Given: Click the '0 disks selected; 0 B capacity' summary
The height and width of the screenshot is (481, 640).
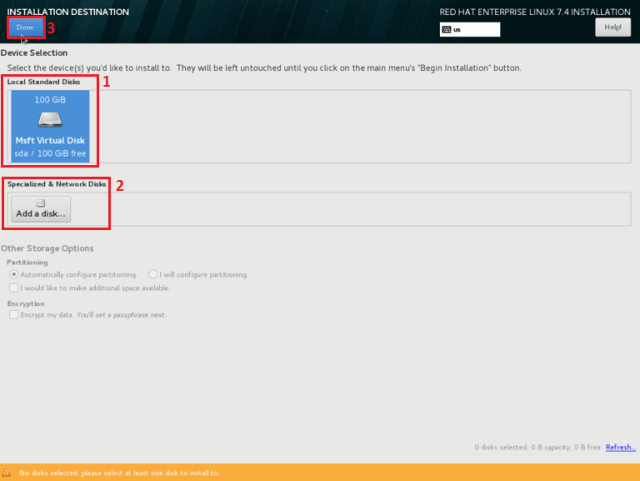Looking at the screenshot, I should 537,447.
